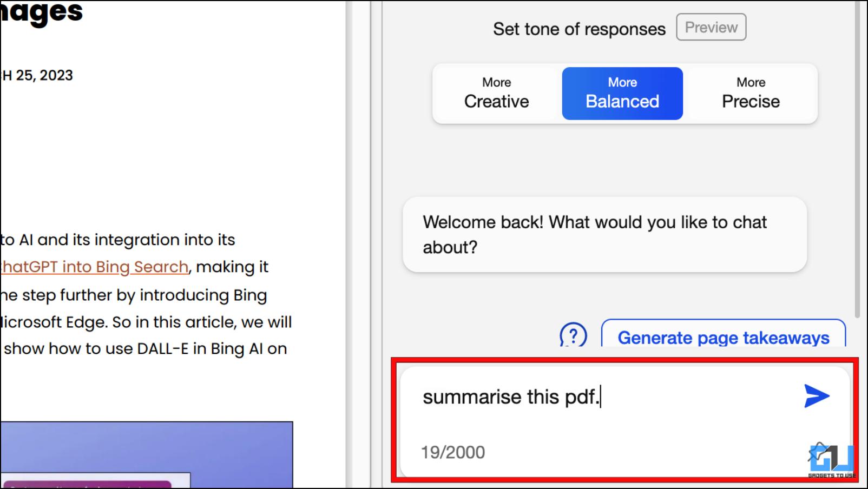Screen dimensions: 868x489
Task: Send the message with the blue arrow icon
Action: 817,396
